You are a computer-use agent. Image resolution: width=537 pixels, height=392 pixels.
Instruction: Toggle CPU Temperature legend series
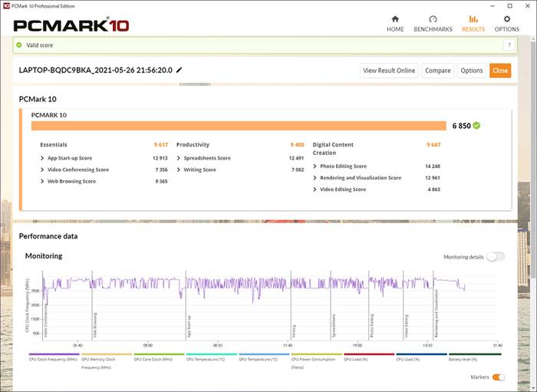point(211,358)
